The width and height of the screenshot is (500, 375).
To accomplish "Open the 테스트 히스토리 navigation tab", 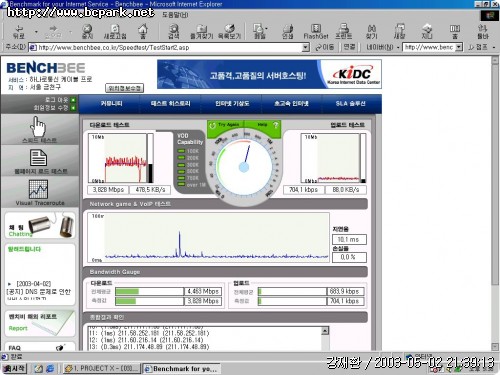I will tap(170, 104).
